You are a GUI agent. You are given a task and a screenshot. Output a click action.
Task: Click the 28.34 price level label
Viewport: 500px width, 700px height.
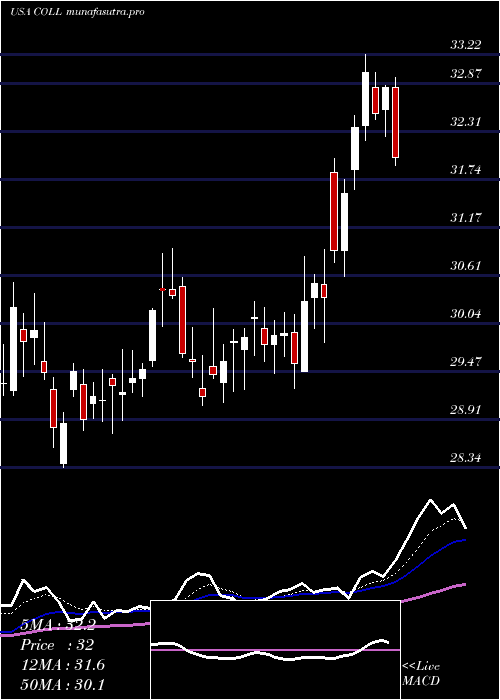click(466, 458)
